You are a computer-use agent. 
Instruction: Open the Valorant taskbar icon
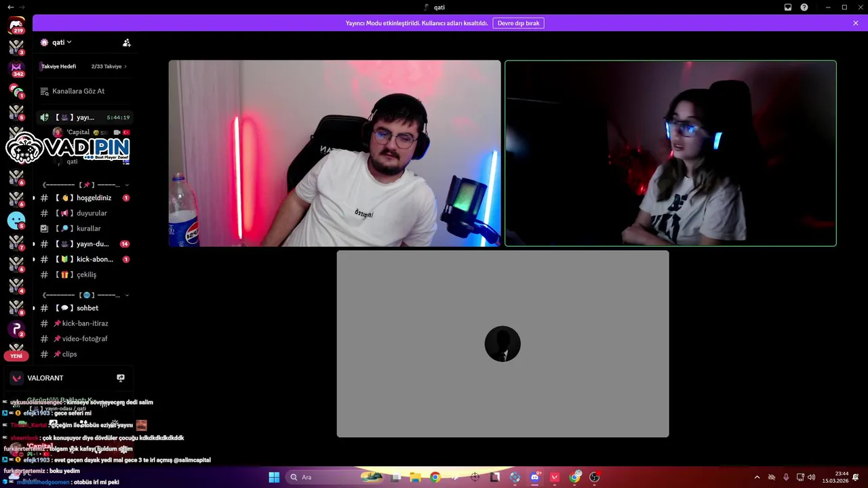(x=555, y=477)
